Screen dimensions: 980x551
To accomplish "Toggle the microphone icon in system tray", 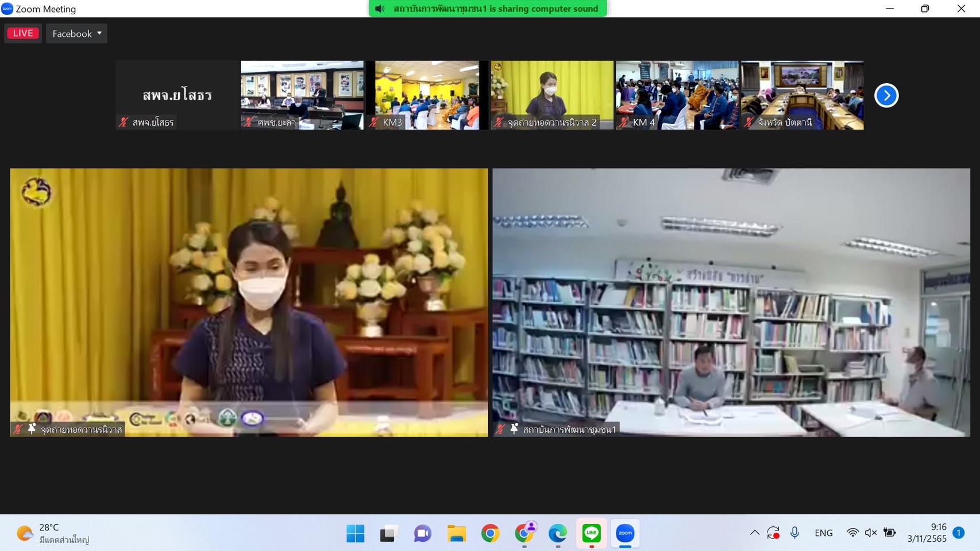I will 794,533.
